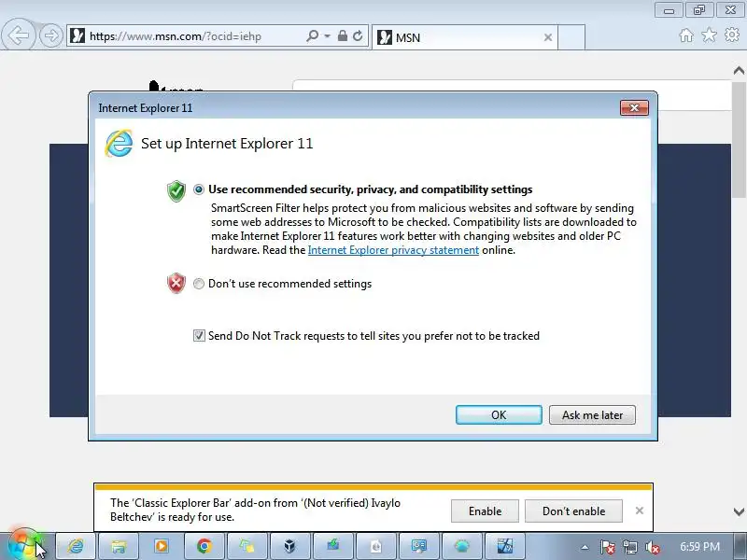The height and width of the screenshot is (560, 747).
Task: Click the page scrollbar down arrow
Action: tap(739, 511)
